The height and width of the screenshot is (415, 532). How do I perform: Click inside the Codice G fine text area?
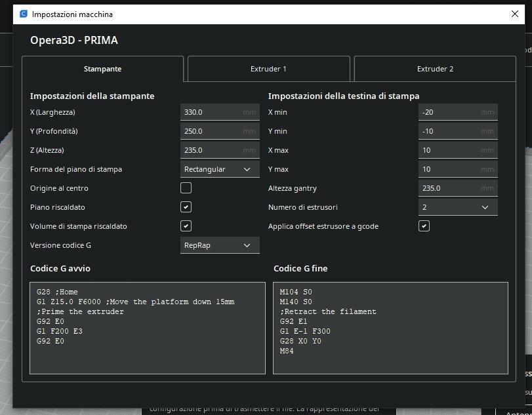[390, 328]
